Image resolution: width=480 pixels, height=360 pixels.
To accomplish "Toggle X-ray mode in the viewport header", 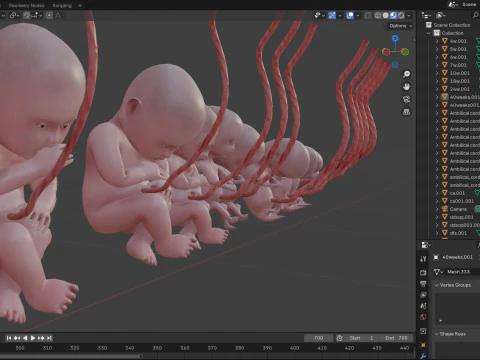I will click(x=368, y=15).
